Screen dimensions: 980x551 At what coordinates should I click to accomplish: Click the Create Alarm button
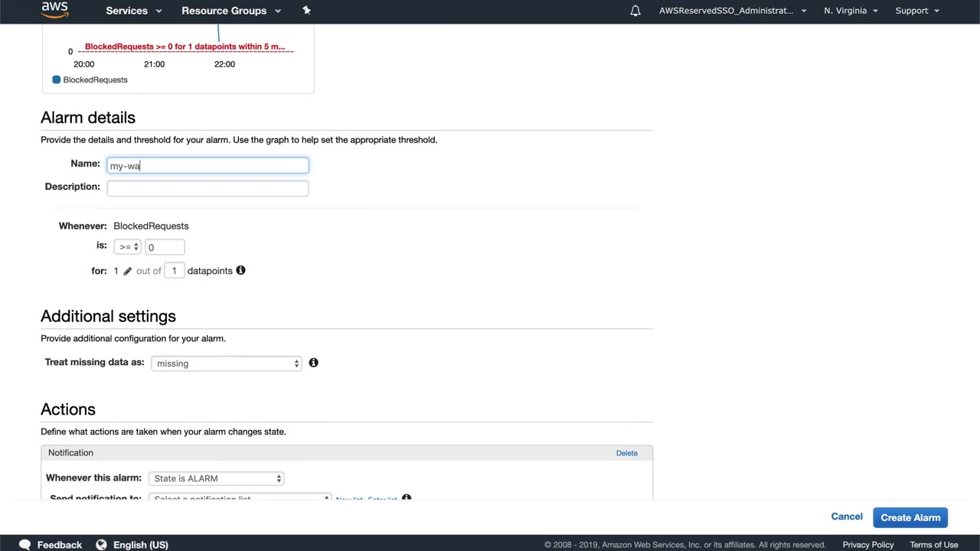[910, 517]
